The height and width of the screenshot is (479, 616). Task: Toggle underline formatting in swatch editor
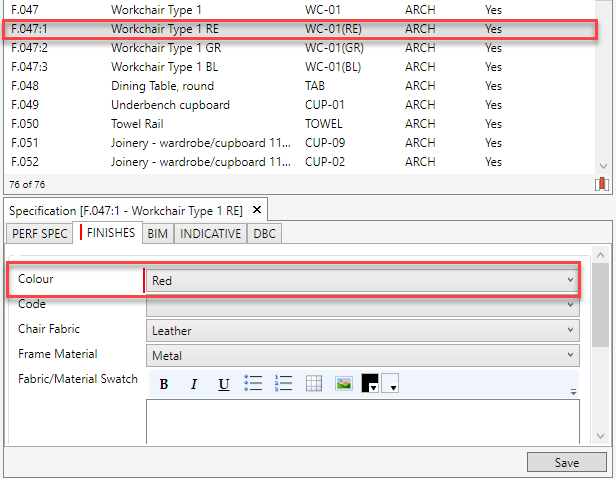click(224, 384)
